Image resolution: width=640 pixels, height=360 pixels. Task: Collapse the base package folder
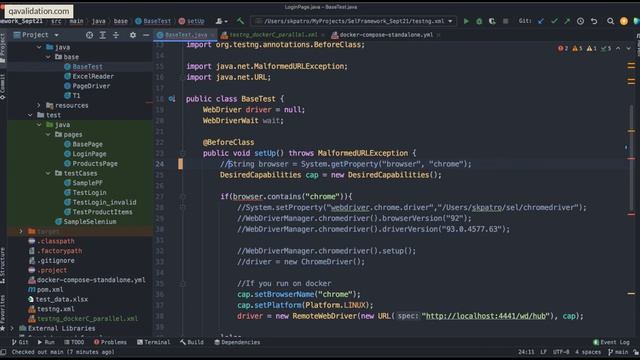pos(48,57)
